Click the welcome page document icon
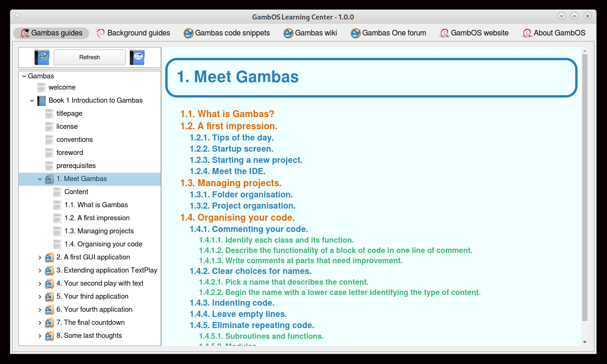Screen dimensions: 607x364 pos(42,87)
